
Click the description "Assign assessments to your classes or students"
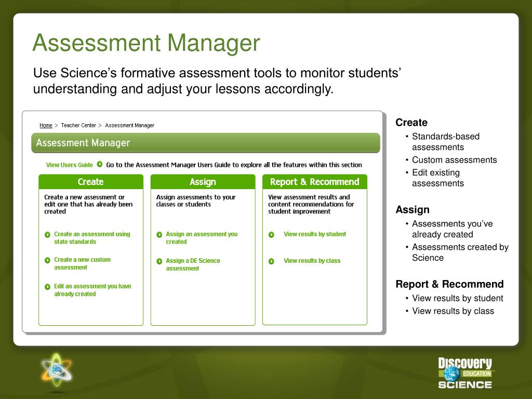point(196,201)
